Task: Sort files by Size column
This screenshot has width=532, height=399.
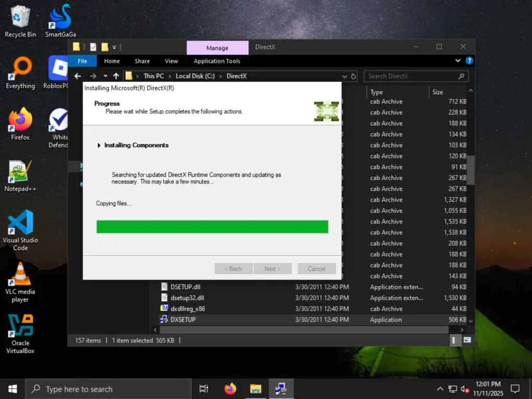Action: [437, 92]
